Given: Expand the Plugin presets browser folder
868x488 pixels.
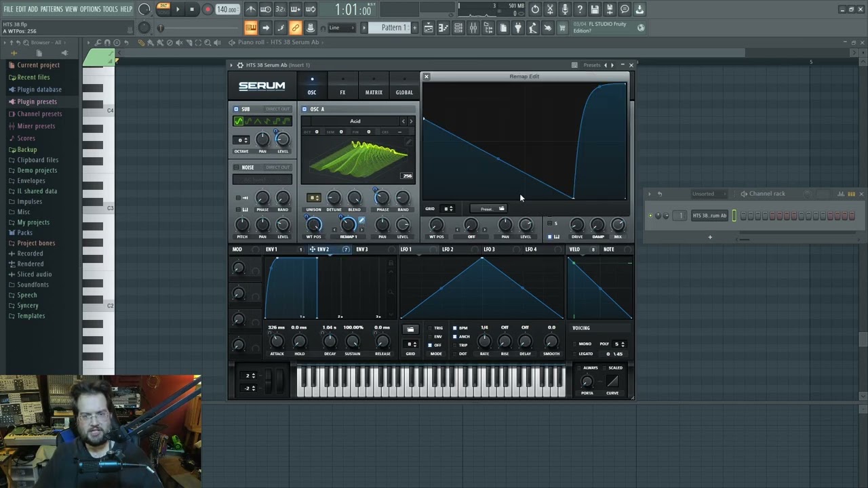Looking at the screenshot, I should click(x=37, y=102).
